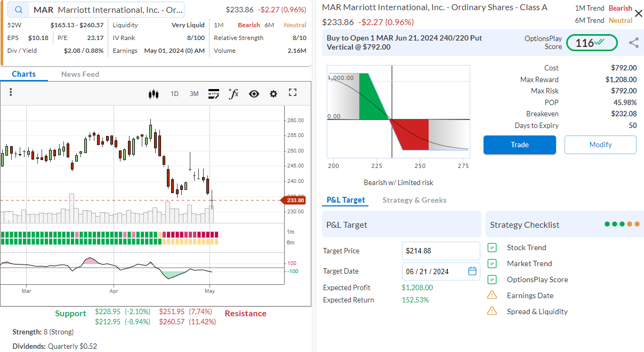Open chart settings gear
This screenshot has height=352, width=644.
(273, 94)
